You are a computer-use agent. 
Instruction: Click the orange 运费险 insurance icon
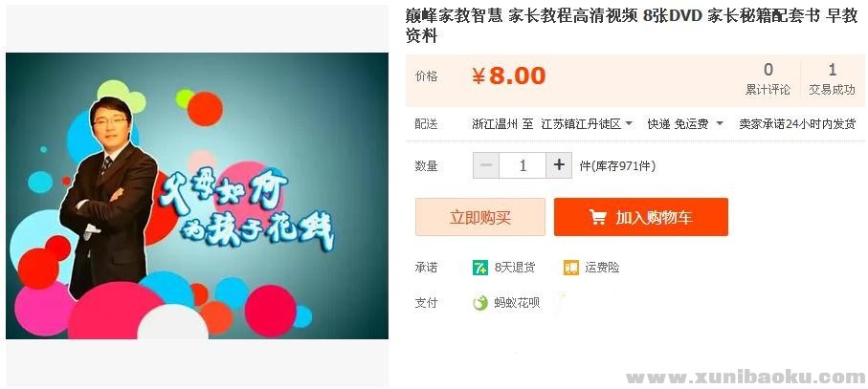571,268
